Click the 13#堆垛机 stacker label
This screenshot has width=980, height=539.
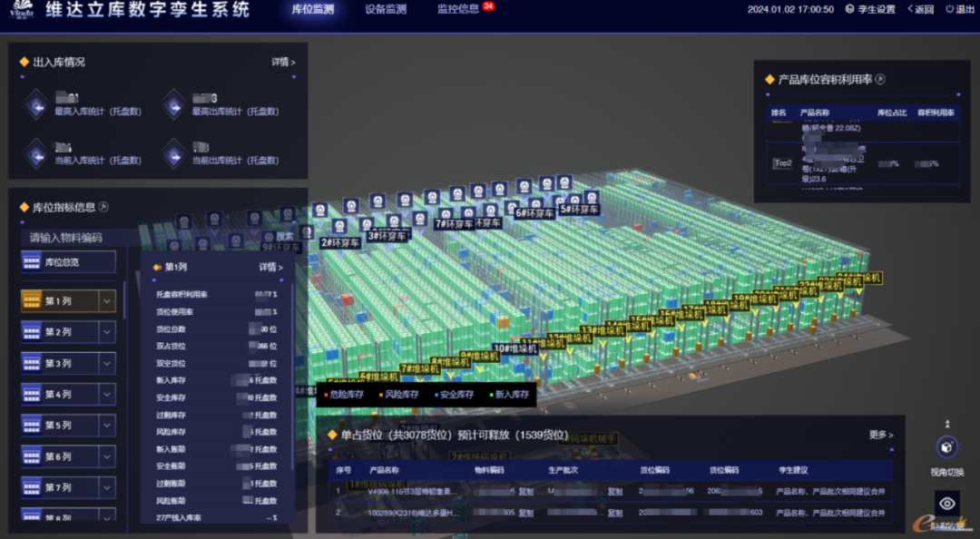coord(603,330)
